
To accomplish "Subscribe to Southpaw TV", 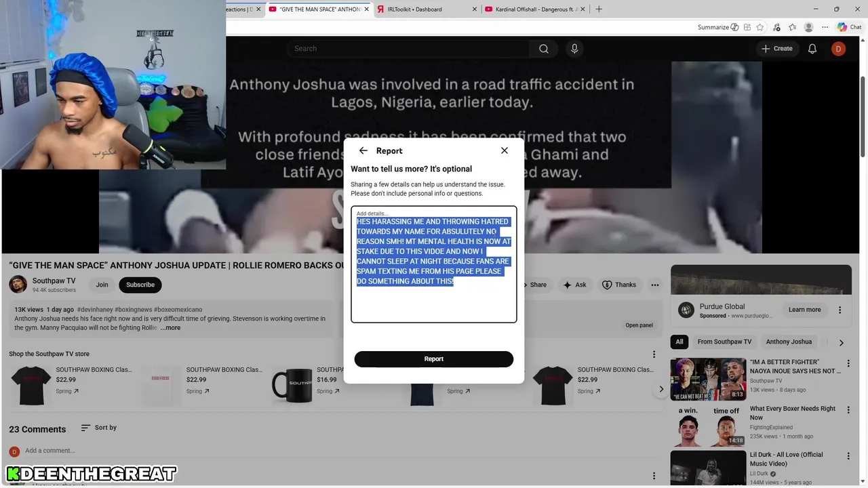I will pyautogui.click(x=140, y=285).
